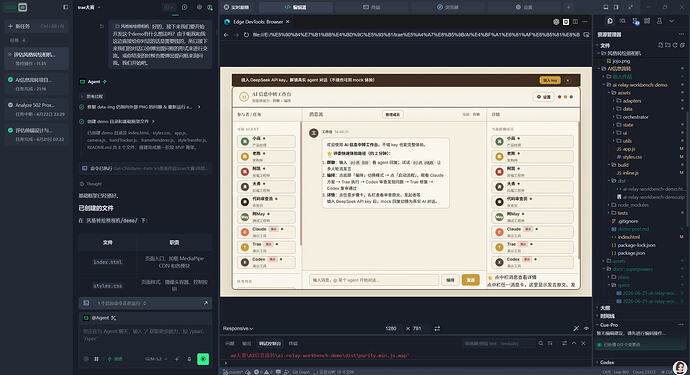Click the edit button beside message input
This screenshot has height=375, width=690.
450,280
